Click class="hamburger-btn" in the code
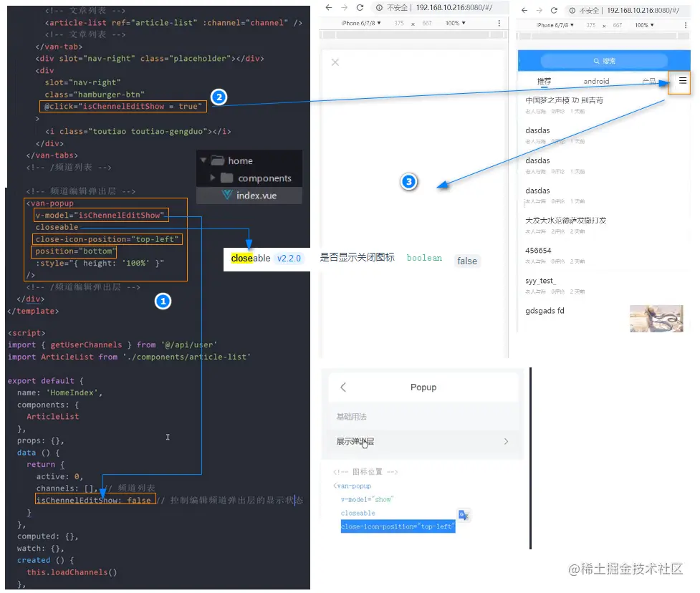The width and height of the screenshot is (700, 593). (95, 95)
